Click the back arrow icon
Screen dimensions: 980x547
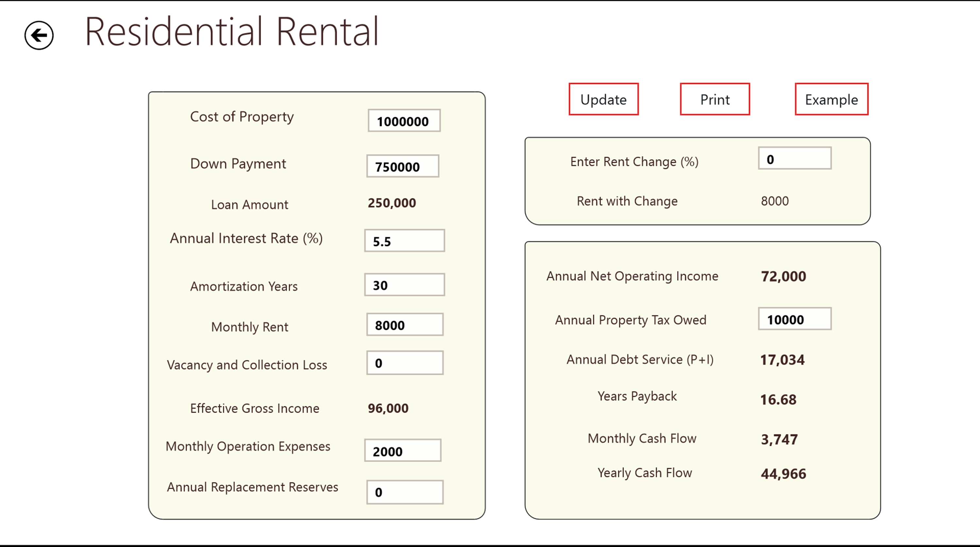tap(39, 35)
